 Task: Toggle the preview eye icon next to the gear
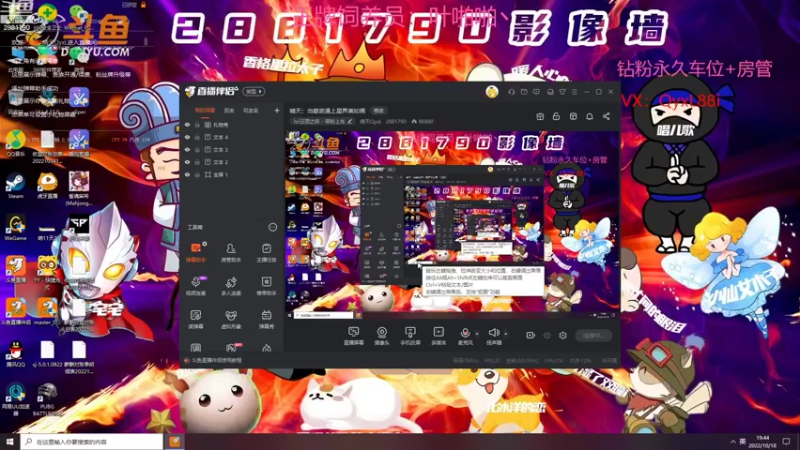click(547, 335)
